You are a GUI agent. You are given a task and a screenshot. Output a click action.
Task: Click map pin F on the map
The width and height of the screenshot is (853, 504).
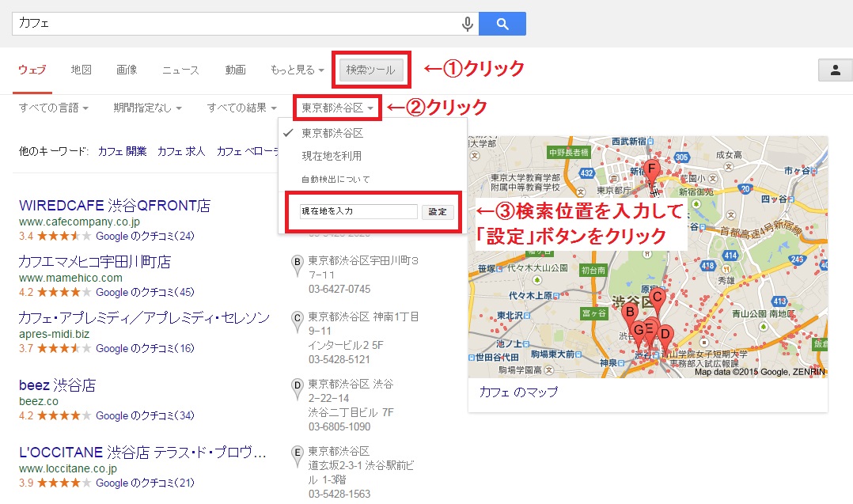(650, 171)
